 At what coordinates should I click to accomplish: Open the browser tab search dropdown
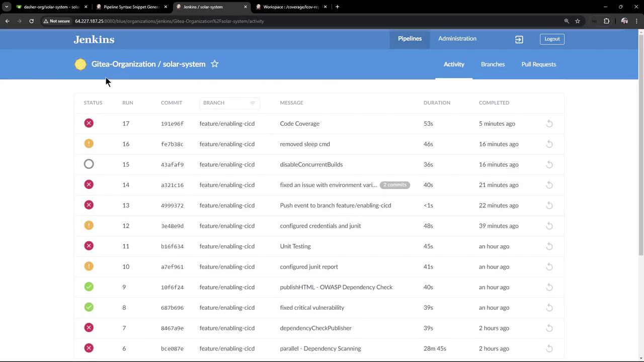pos(7,7)
